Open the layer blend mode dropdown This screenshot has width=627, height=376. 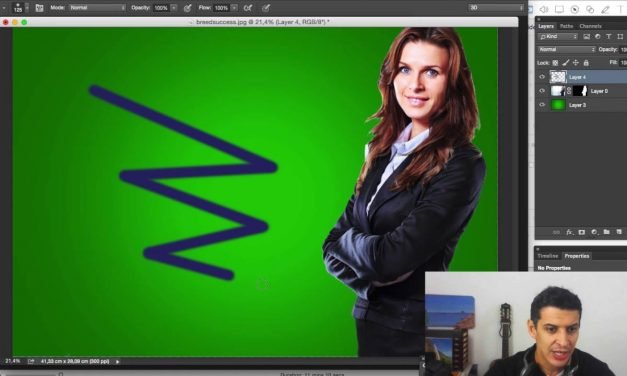567,50
